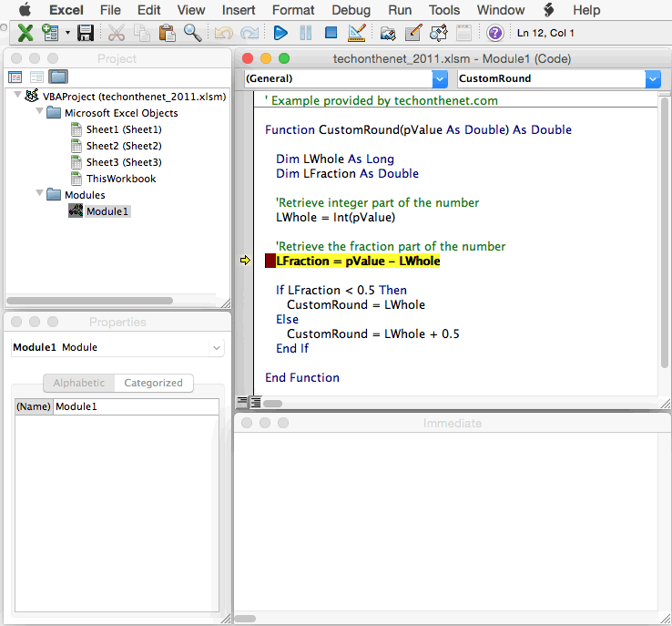Click the 'End Function' code line
The width and height of the screenshot is (672, 626).
pos(302,377)
